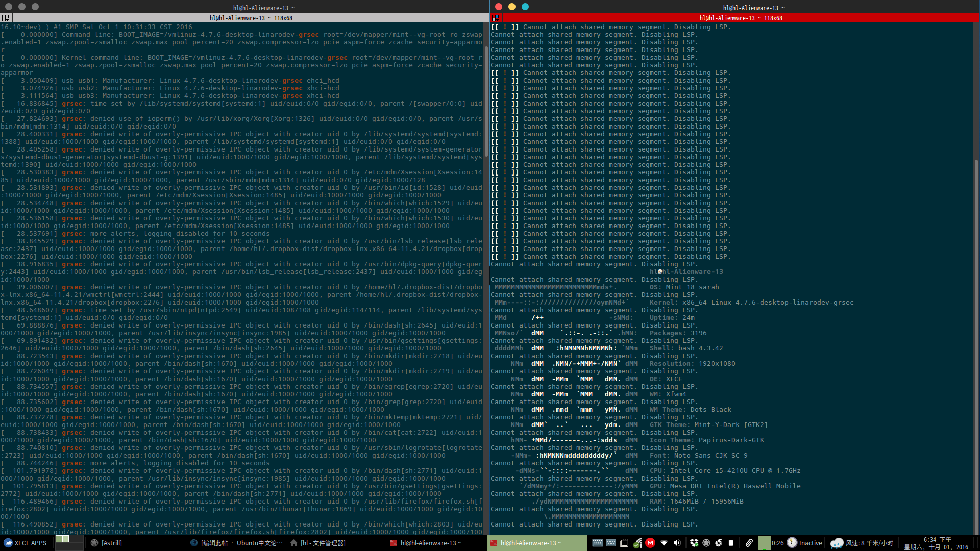Click the 'GTK Theme: Mint-Y-Dark [GTK2]' text
Viewport: 980px width, 551px height.
tap(709, 425)
